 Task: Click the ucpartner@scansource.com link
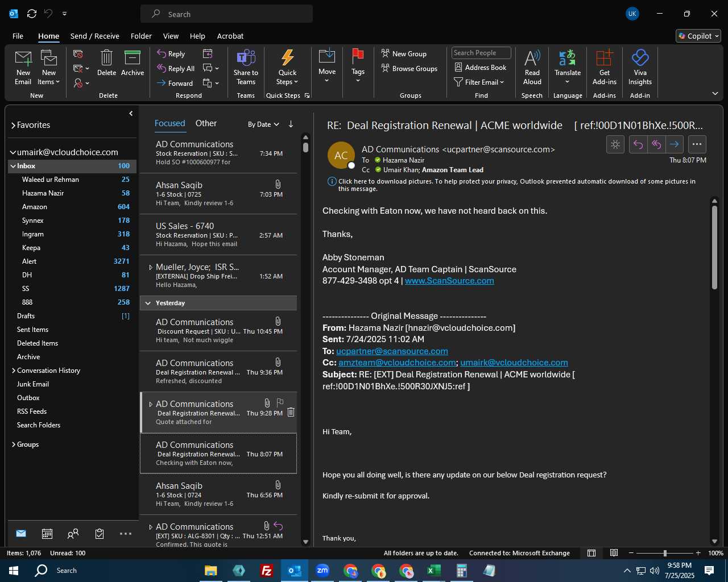392,351
